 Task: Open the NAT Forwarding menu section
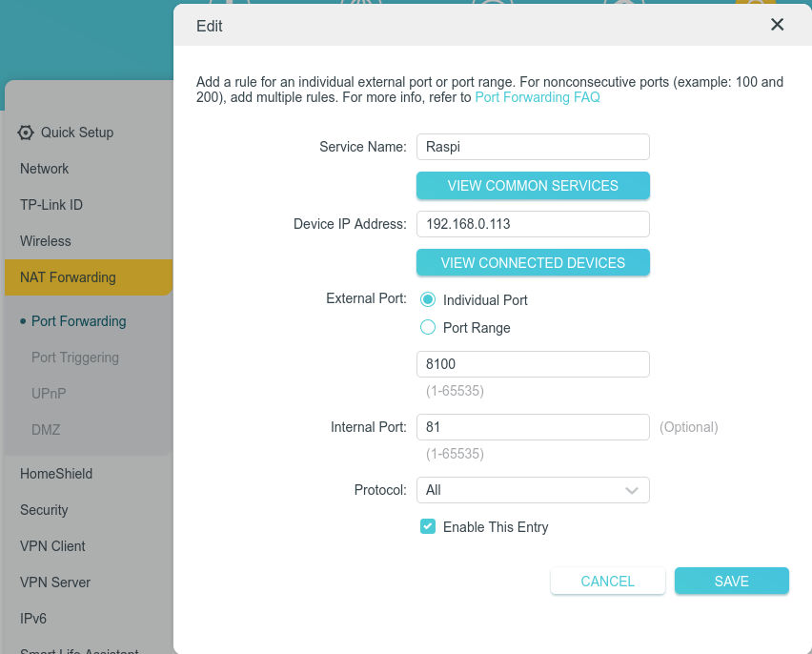68,277
